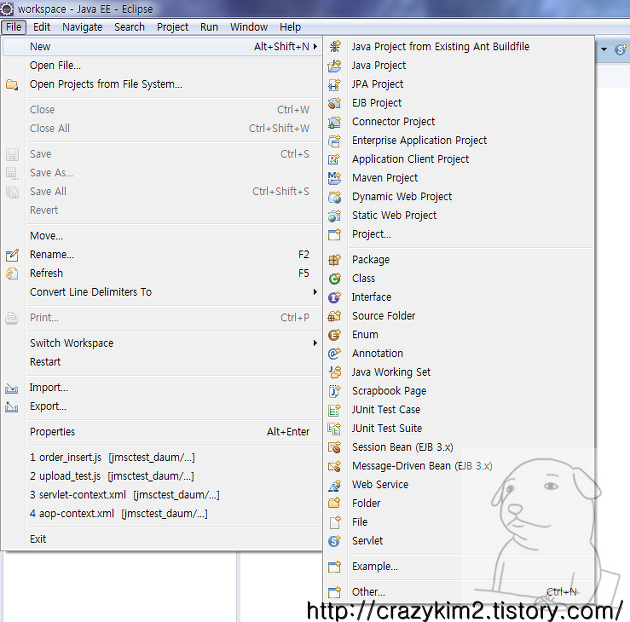This screenshot has width=630, height=622.
Task: Click the JUnit Test Suite icon
Action: [x=334, y=429]
